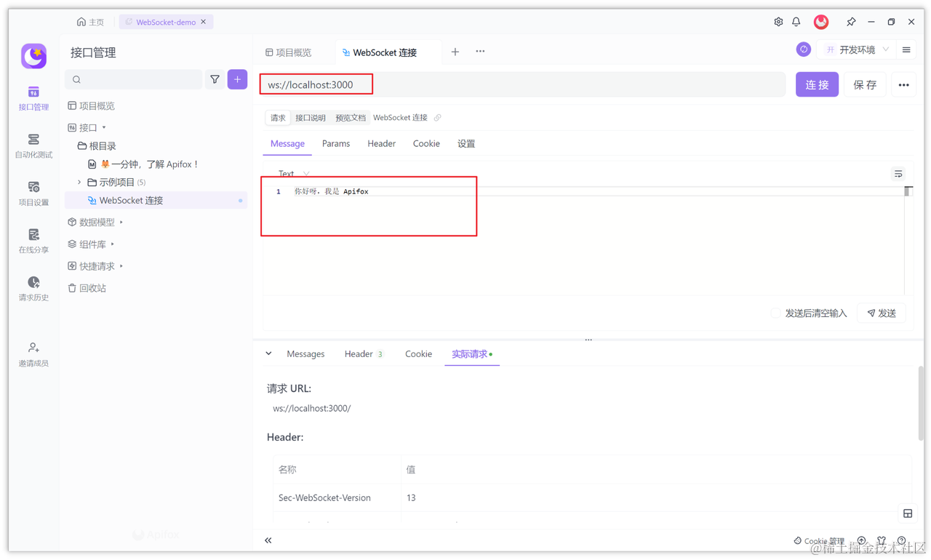The image size is (931, 560).
Task: Click into the message text editor
Action: 584,240
